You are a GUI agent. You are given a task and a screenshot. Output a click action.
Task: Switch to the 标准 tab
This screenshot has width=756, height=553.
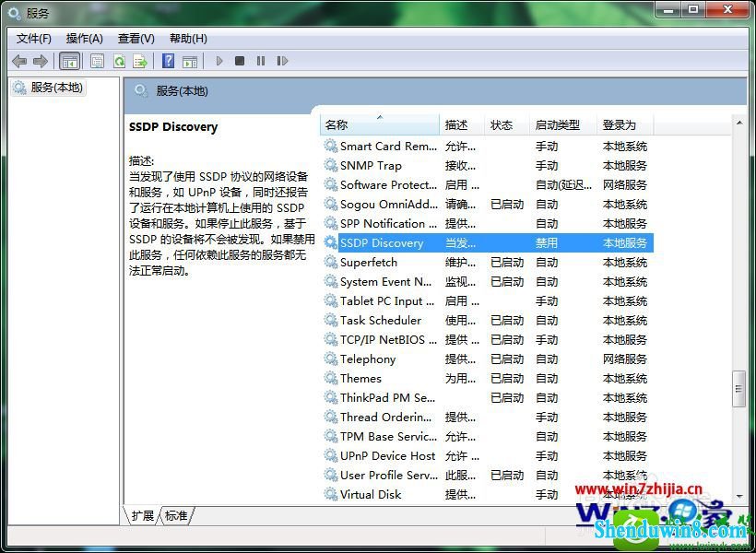[176, 515]
